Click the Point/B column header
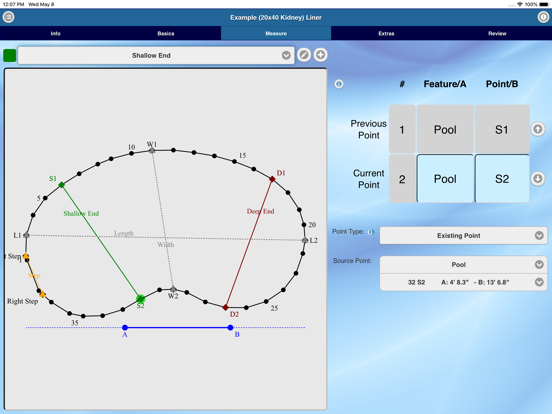The height and width of the screenshot is (414, 552). tap(502, 84)
